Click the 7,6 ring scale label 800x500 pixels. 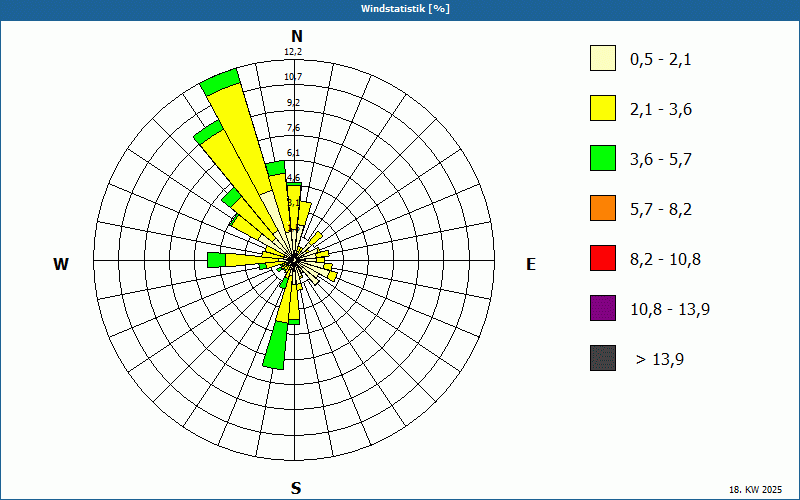pyautogui.click(x=293, y=128)
